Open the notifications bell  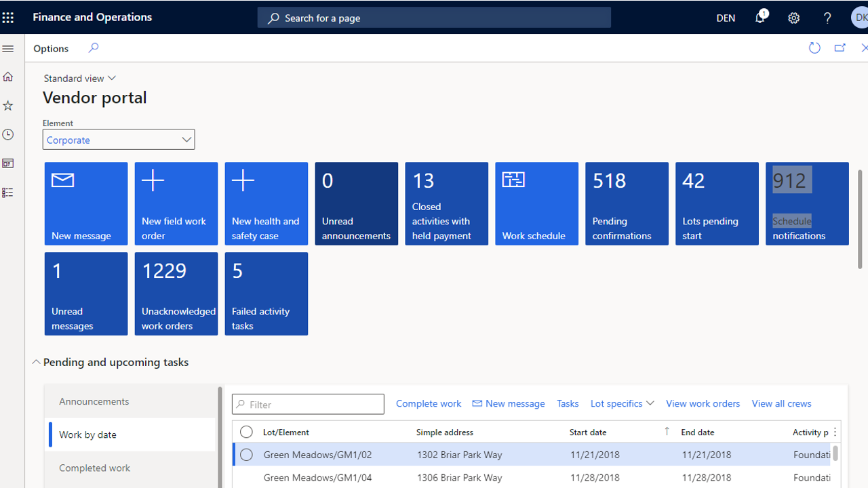[760, 18]
